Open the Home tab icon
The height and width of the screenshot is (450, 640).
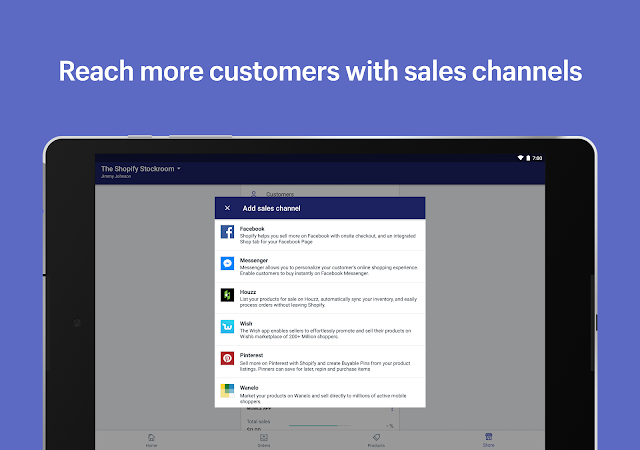pyautogui.click(x=151, y=438)
